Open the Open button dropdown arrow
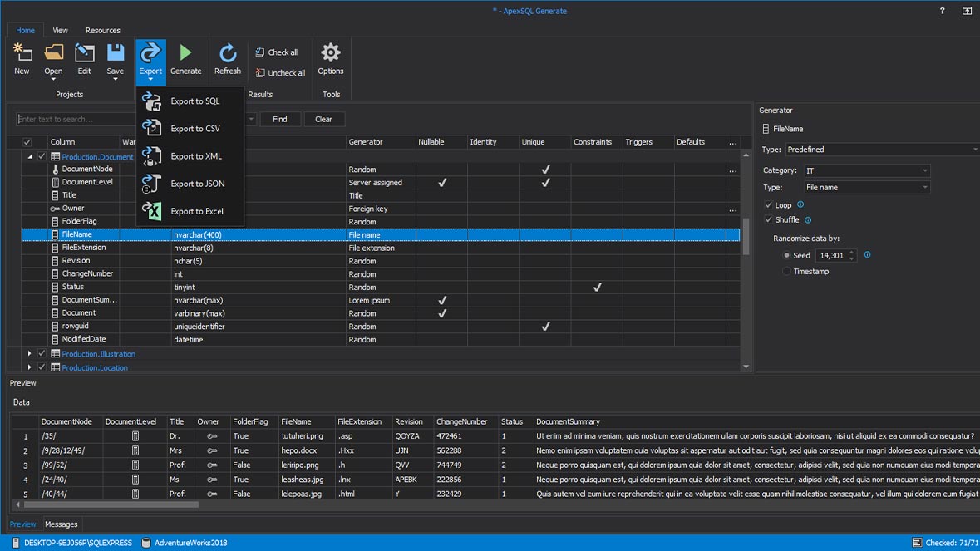Image resolution: width=980 pixels, height=551 pixels. [53, 79]
